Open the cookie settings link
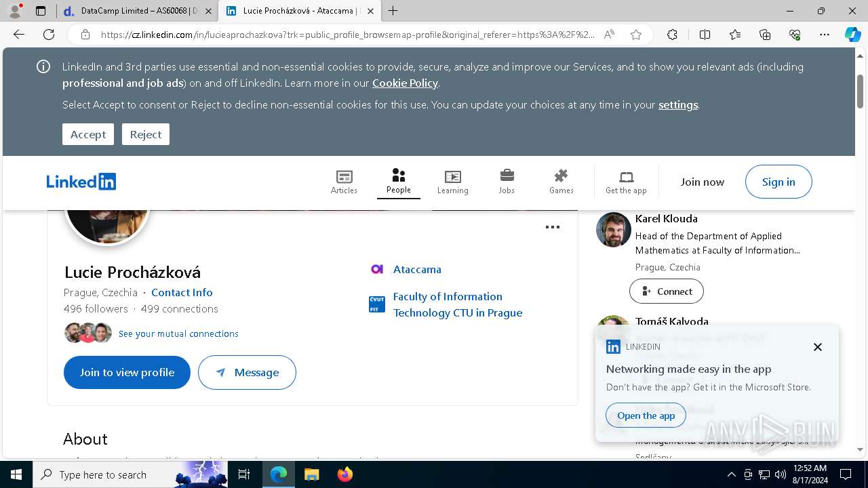868x488 pixels. [678, 104]
